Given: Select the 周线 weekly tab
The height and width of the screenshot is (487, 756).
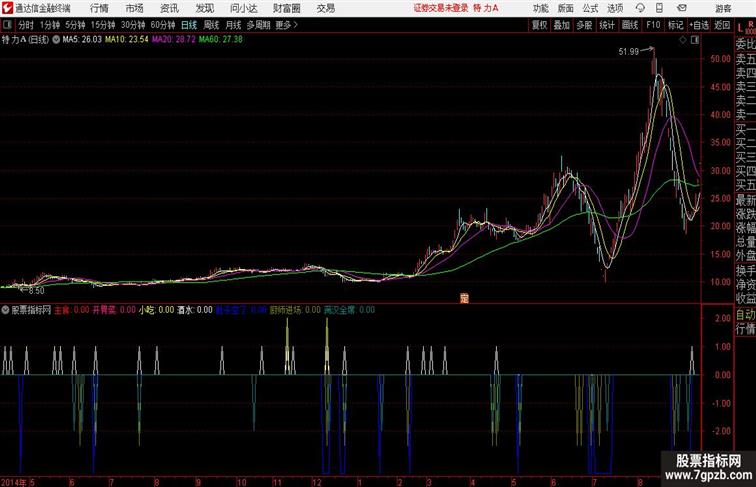Looking at the screenshot, I should click(211, 25).
